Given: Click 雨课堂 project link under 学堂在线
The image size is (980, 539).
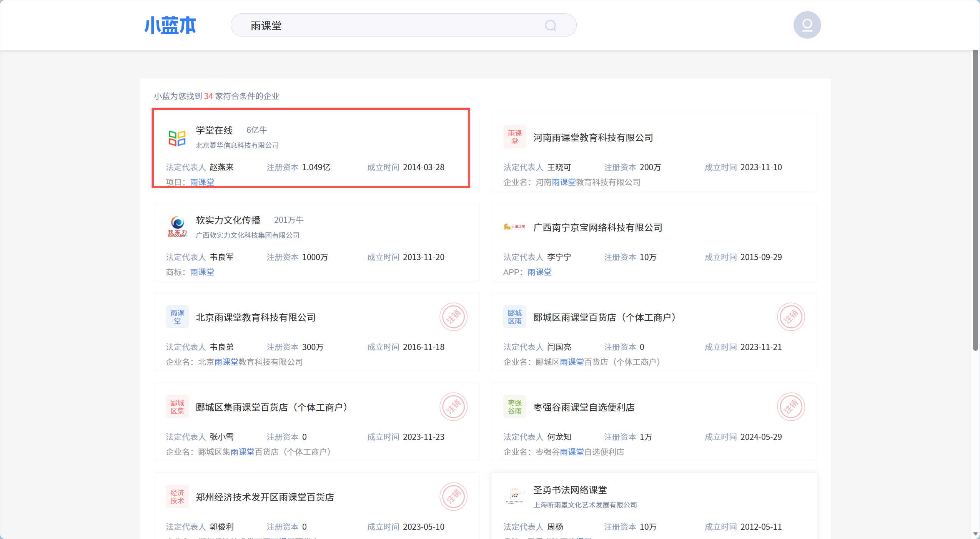Looking at the screenshot, I should coord(202,182).
